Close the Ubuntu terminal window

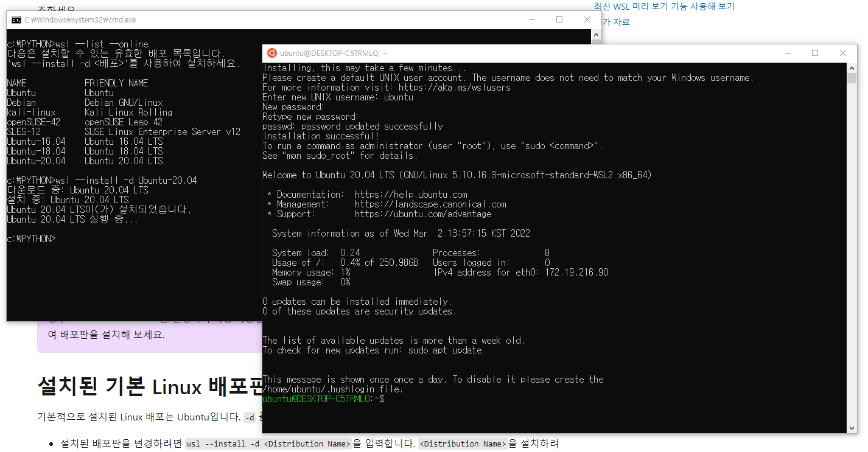pyautogui.click(x=843, y=54)
